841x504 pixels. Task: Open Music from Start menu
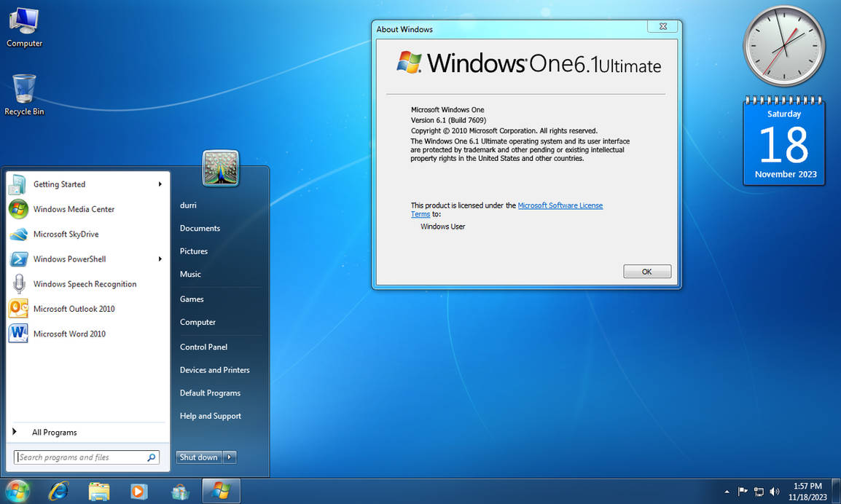(190, 274)
